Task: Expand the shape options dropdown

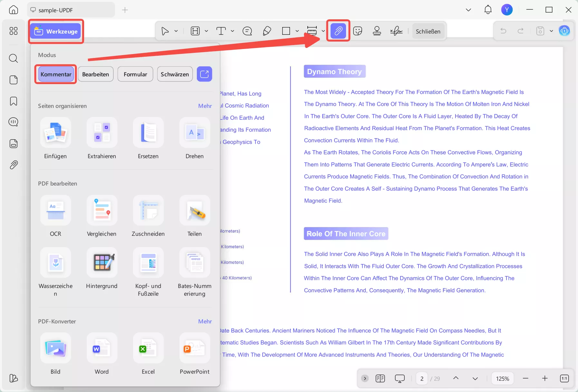Action: point(297,31)
